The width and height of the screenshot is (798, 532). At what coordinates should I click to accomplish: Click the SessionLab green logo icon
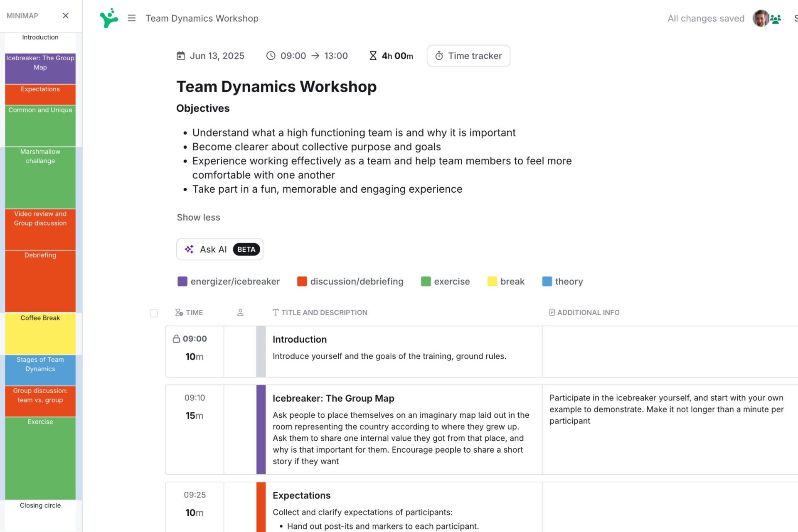point(109,18)
